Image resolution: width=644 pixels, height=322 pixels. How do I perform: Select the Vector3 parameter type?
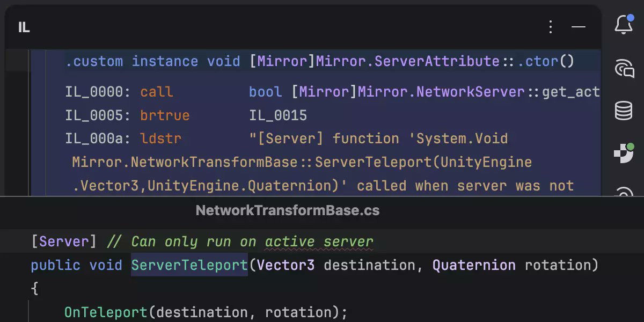[x=282, y=265]
